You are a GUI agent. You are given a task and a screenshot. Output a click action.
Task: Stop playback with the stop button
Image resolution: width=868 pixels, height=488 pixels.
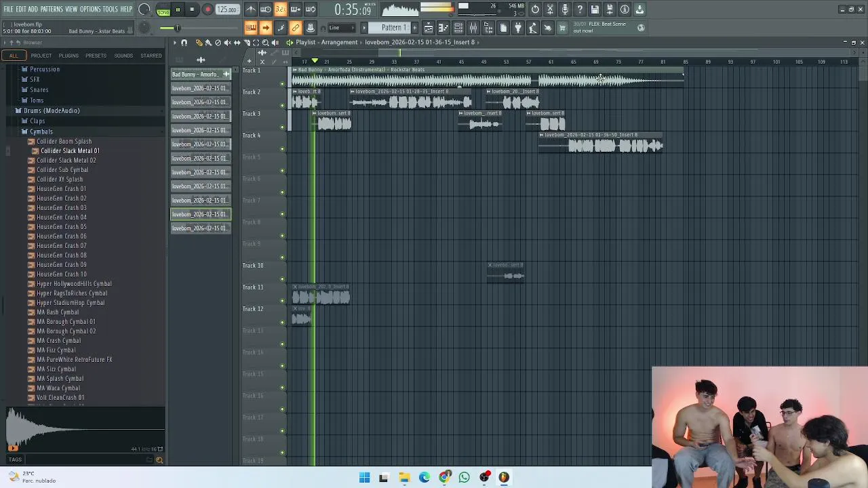click(x=193, y=9)
